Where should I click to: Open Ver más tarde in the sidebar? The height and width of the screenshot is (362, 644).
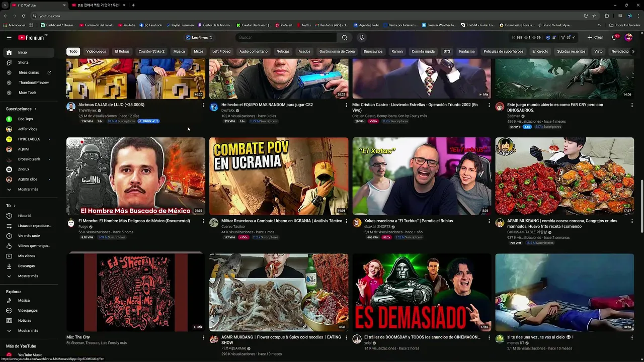29,236
